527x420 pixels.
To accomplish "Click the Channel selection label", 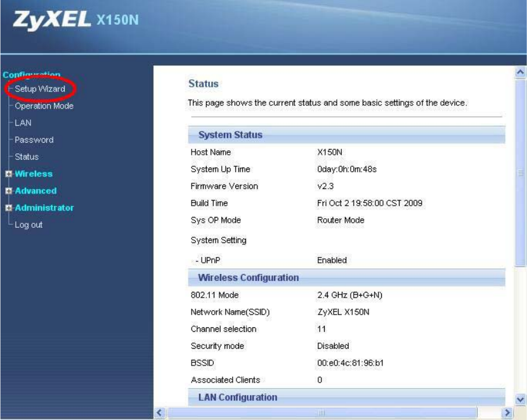I will [223, 329].
